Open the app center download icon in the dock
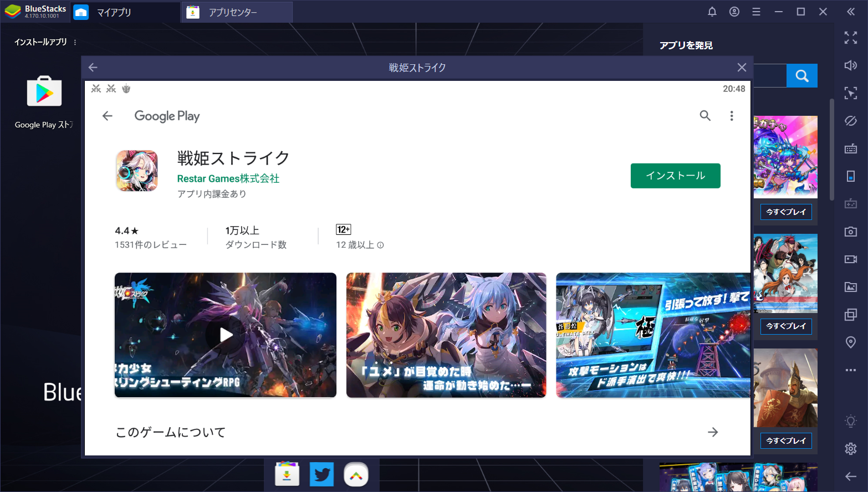 click(x=287, y=474)
